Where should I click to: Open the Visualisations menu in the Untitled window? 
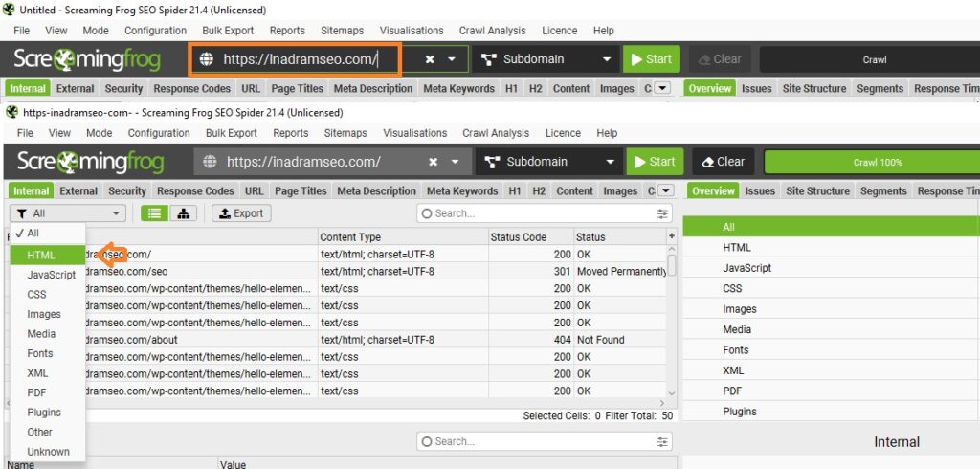[412, 30]
